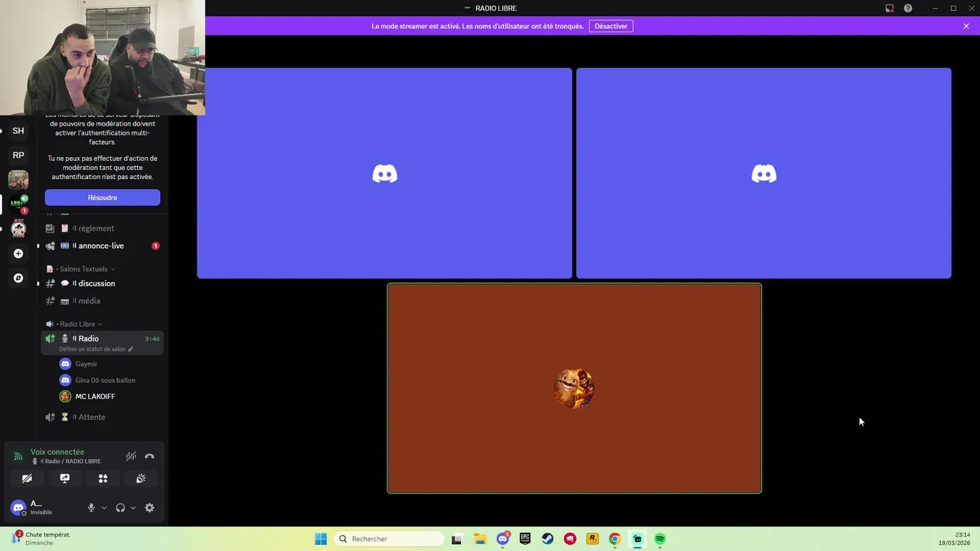Open headphones output options arrow
Image resolution: width=980 pixels, height=551 pixels.
(x=133, y=507)
